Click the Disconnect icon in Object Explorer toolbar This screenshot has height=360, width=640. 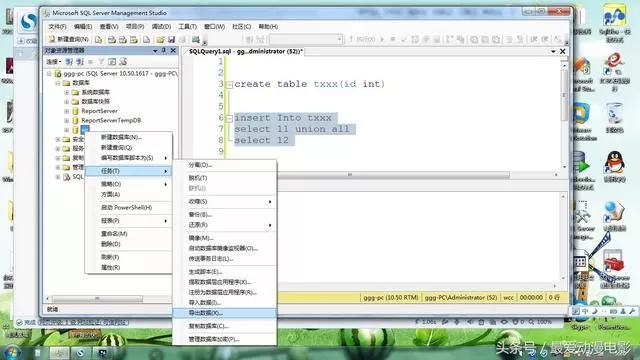[x=80, y=62]
